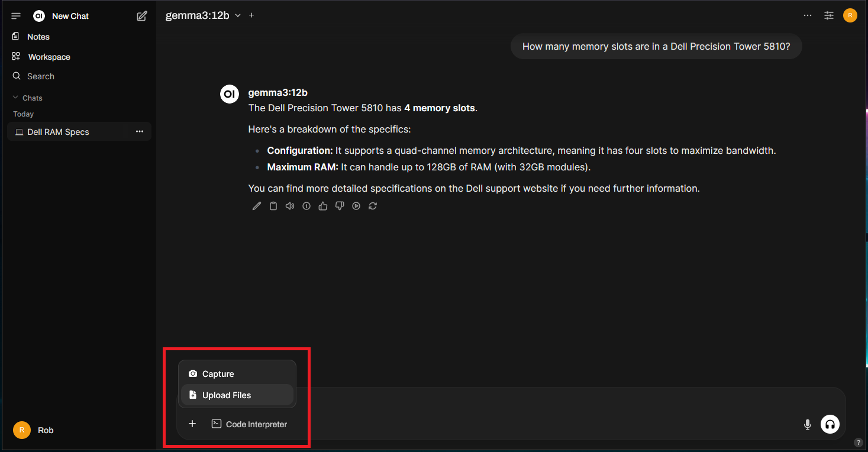Read the response aloud with speaker icon

point(289,206)
